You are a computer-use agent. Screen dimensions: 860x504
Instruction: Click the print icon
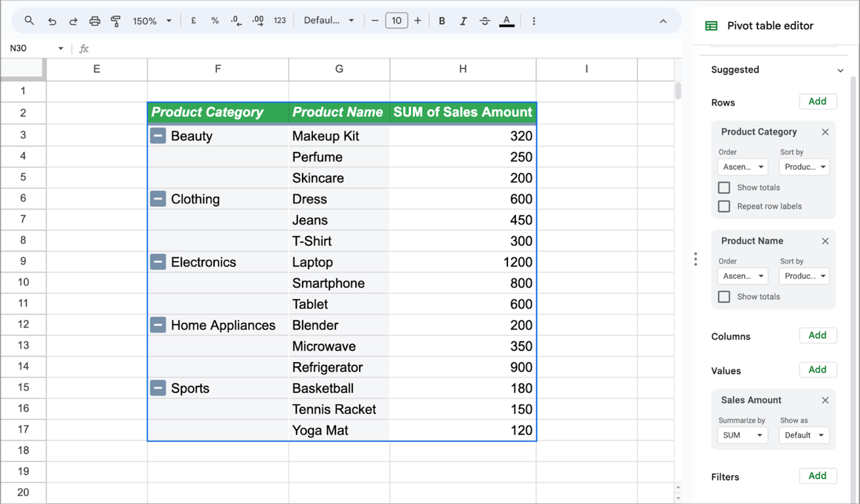pos(95,21)
